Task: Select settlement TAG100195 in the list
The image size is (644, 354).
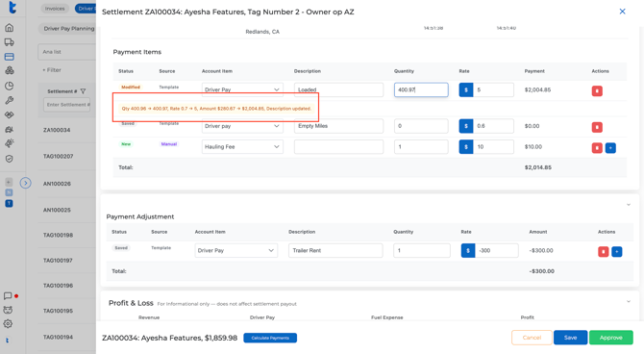Action: point(59,311)
